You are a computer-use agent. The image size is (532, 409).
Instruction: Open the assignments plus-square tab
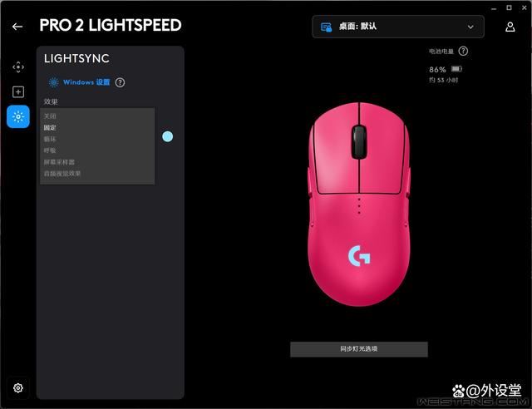pos(18,91)
